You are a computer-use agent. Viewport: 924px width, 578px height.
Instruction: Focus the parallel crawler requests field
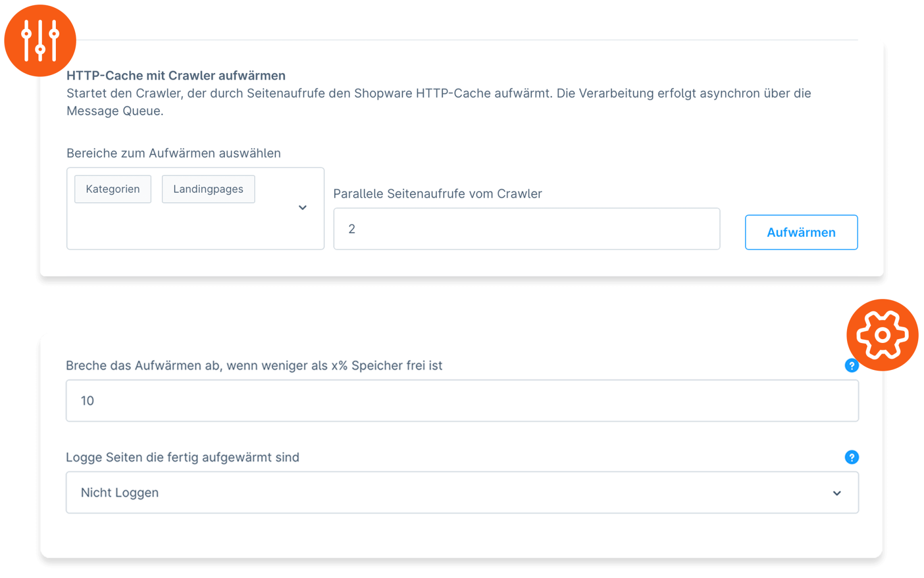tap(526, 229)
